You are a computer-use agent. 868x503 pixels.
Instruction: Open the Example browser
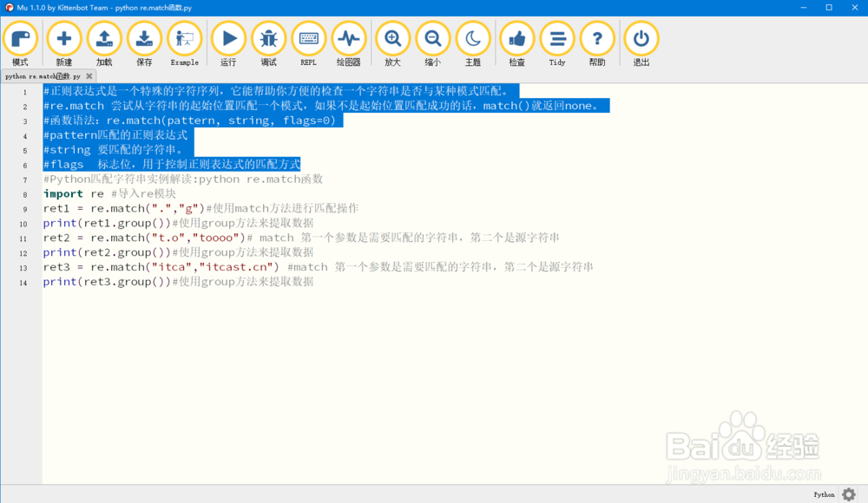(x=184, y=43)
